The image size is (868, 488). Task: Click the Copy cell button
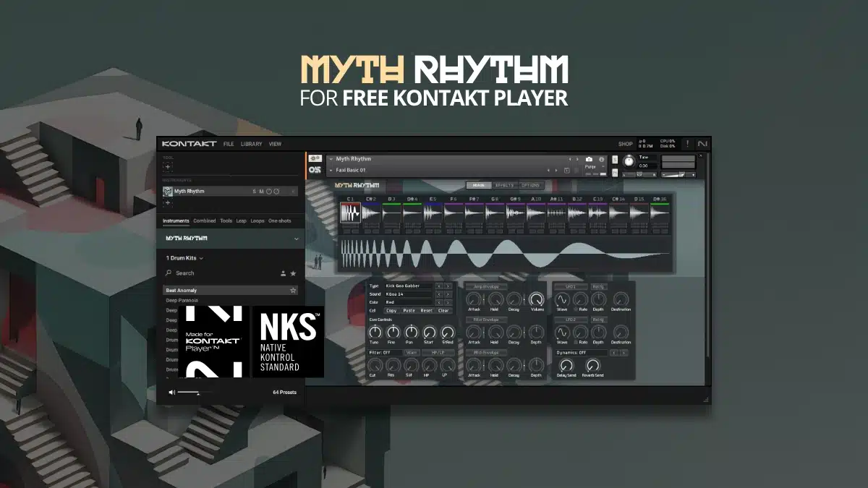tap(391, 310)
